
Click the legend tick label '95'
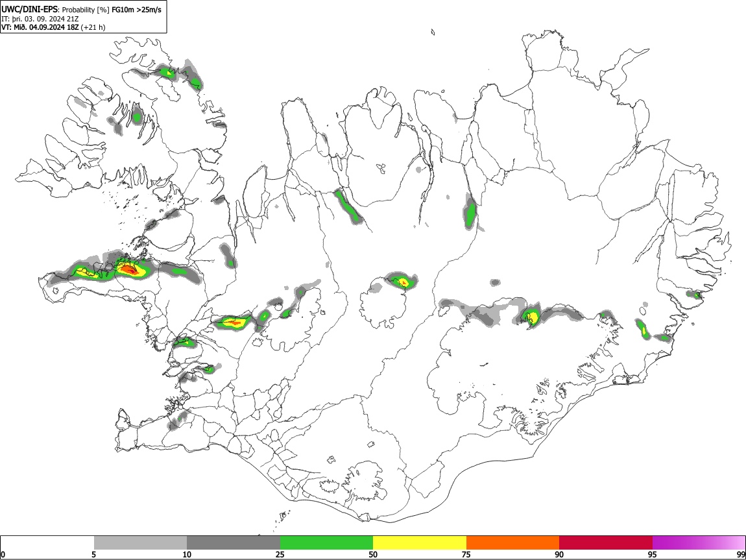[x=653, y=554]
